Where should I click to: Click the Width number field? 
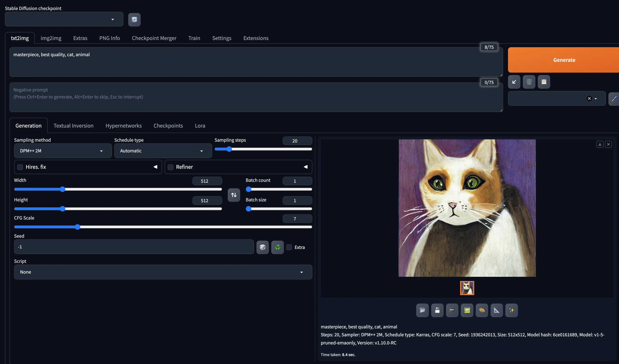(x=207, y=181)
